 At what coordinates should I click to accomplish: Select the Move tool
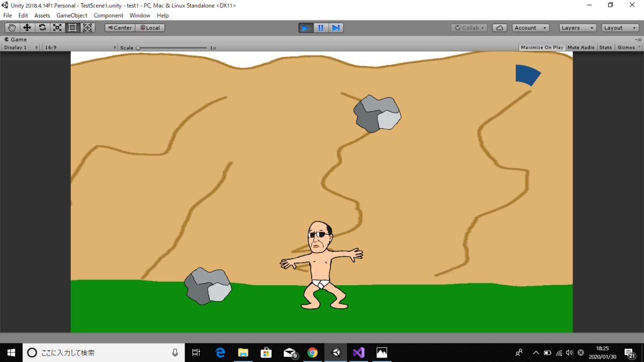click(x=27, y=28)
